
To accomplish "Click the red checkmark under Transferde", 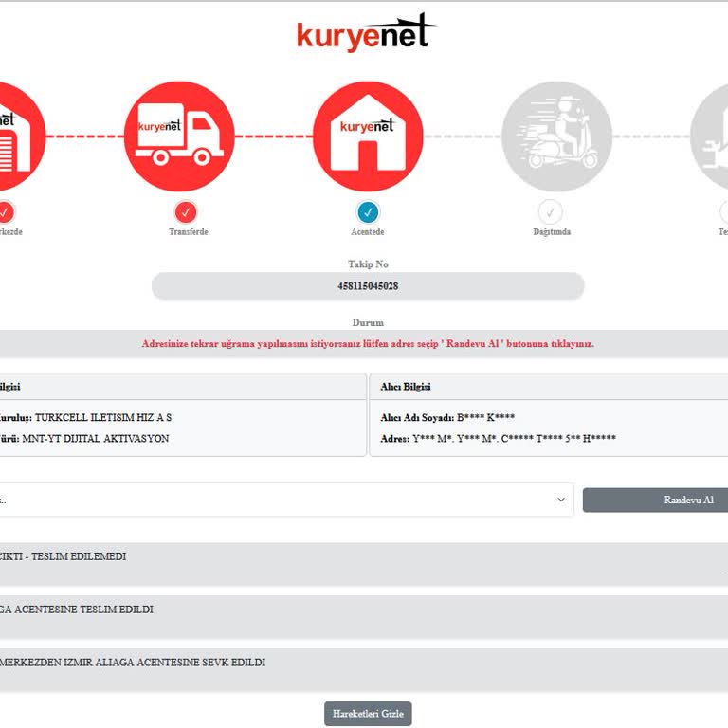I will click(186, 212).
